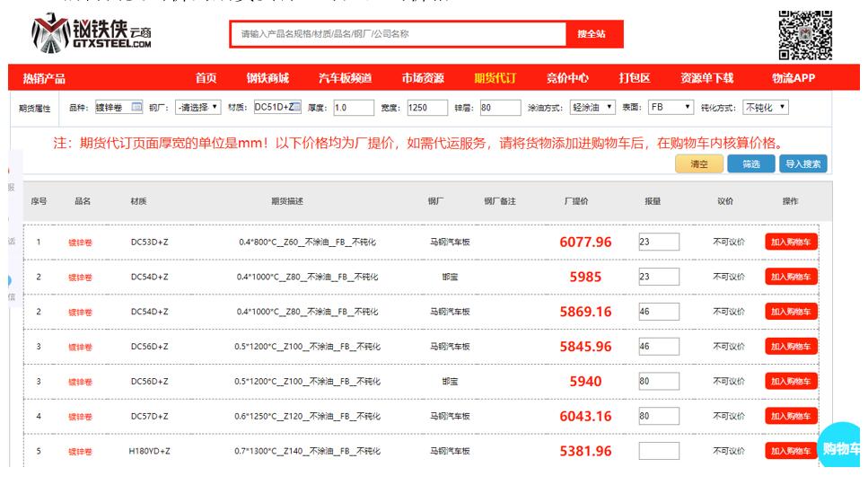Open 物流APP in the nav bar

coord(793,78)
